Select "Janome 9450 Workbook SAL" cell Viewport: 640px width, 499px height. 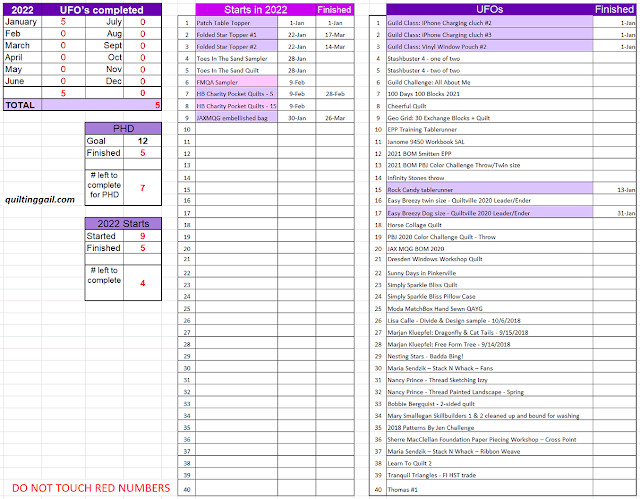[x=489, y=142]
